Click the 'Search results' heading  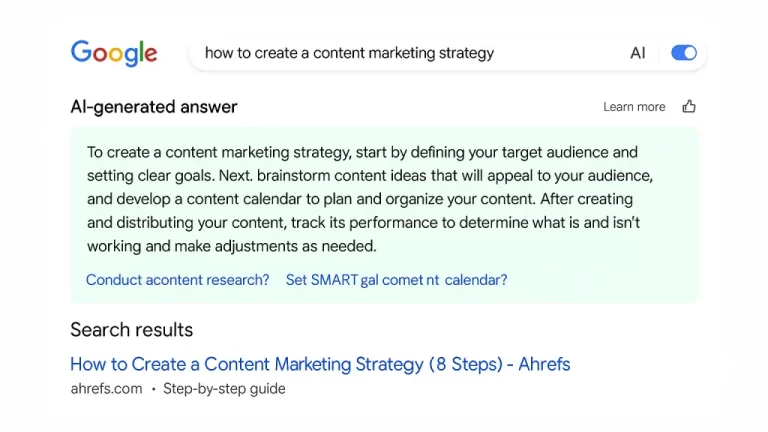[131, 330]
